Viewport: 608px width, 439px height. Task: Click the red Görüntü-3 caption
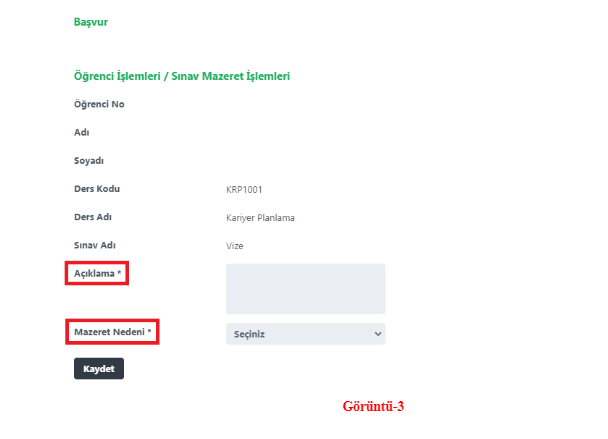click(373, 407)
